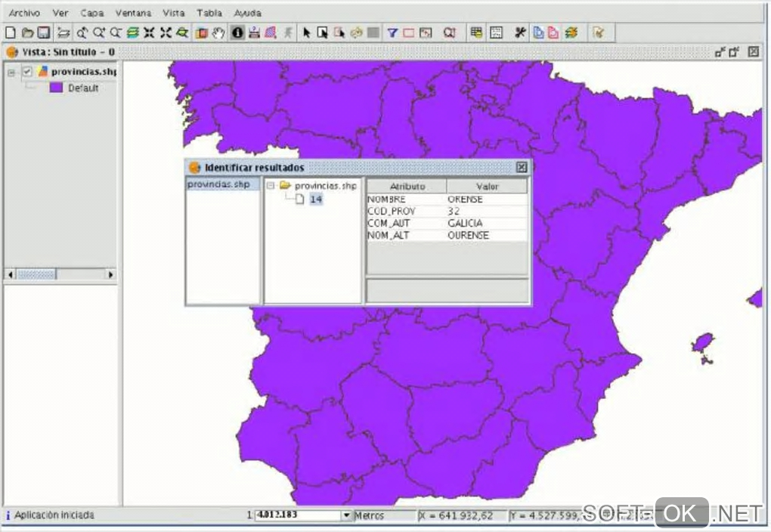Click the red document icon
The width and height of the screenshot is (771, 532).
click(x=553, y=33)
